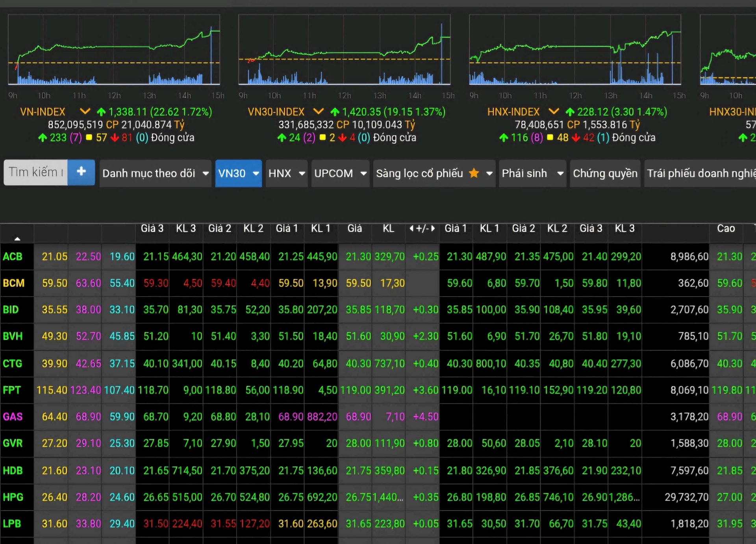Open the Danh mục theo dõi dropdown
Image resolution: width=756 pixels, height=544 pixels.
tap(155, 173)
